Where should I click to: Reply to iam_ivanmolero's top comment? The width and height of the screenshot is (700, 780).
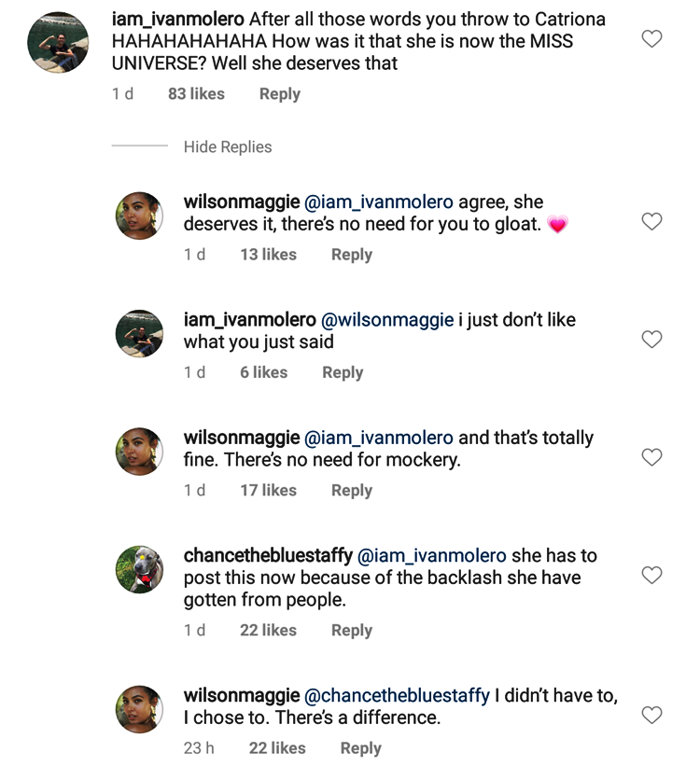pyautogui.click(x=279, y=94)
